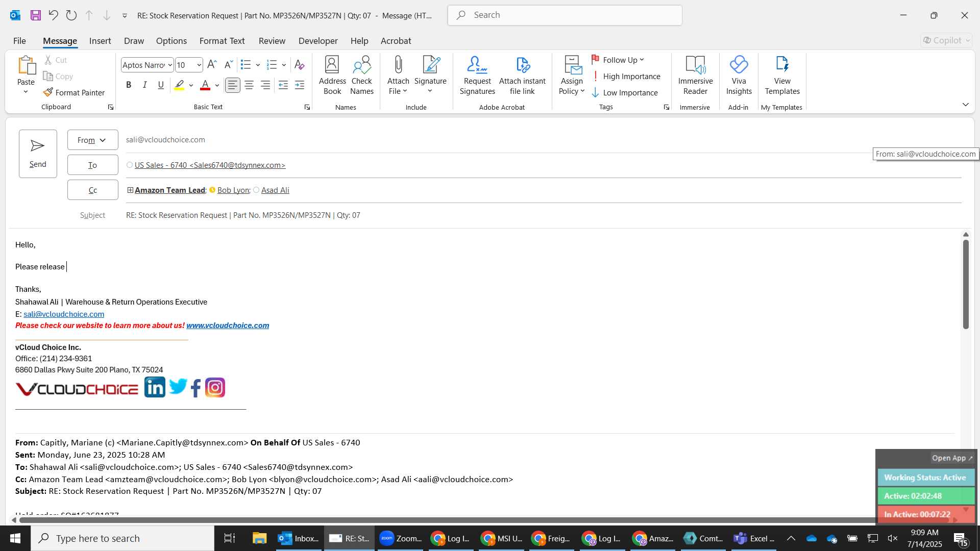Toggle underline formatting

point(161,85)
